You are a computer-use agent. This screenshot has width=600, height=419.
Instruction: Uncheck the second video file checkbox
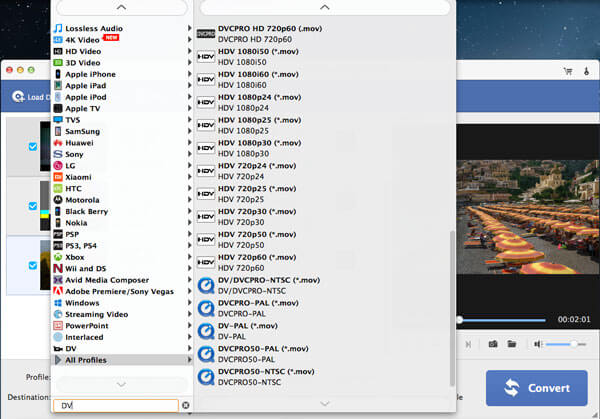33,206
